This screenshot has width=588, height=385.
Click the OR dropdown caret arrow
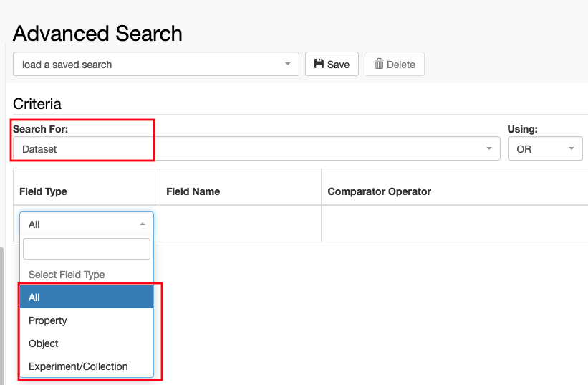click(x=572, y=148)
